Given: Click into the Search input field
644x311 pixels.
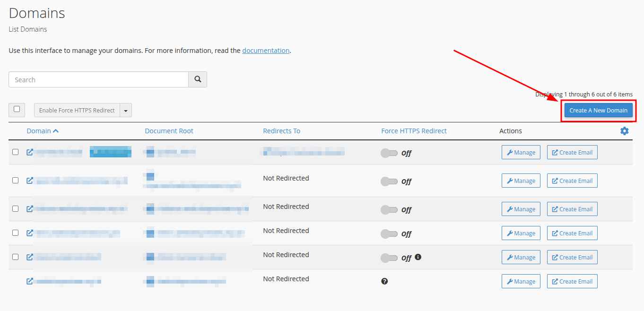Looking at the screenshot, I should [x=98, y=79].
